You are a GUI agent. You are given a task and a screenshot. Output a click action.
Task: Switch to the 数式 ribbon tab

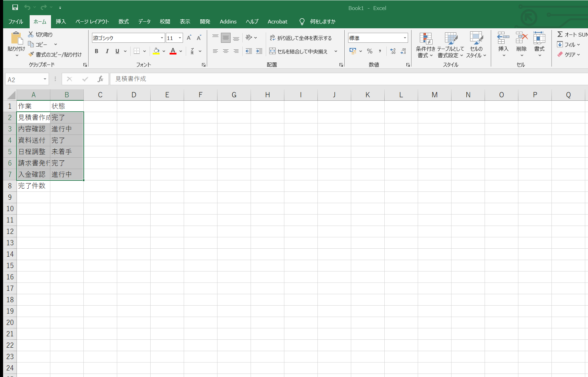pos(123,21)
